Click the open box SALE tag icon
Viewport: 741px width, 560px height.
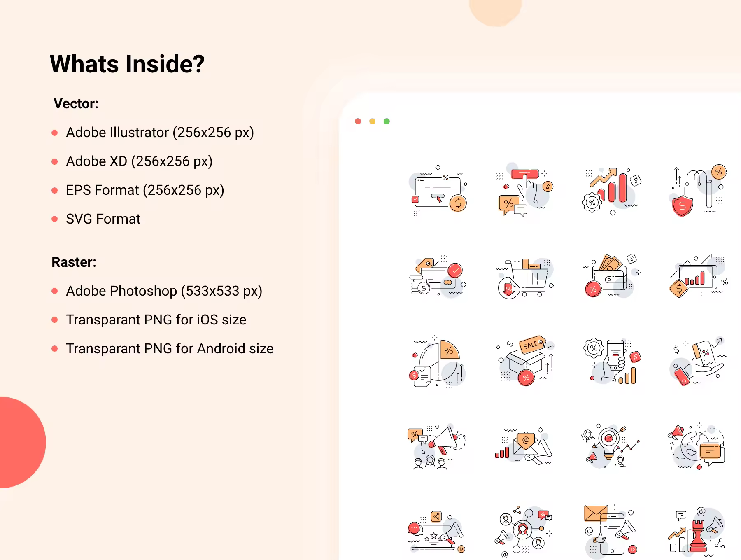pos(525,361)
